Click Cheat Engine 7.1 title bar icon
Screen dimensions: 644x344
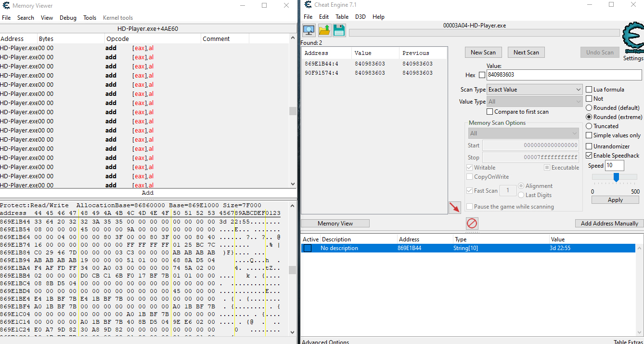(x=308, y=5)
